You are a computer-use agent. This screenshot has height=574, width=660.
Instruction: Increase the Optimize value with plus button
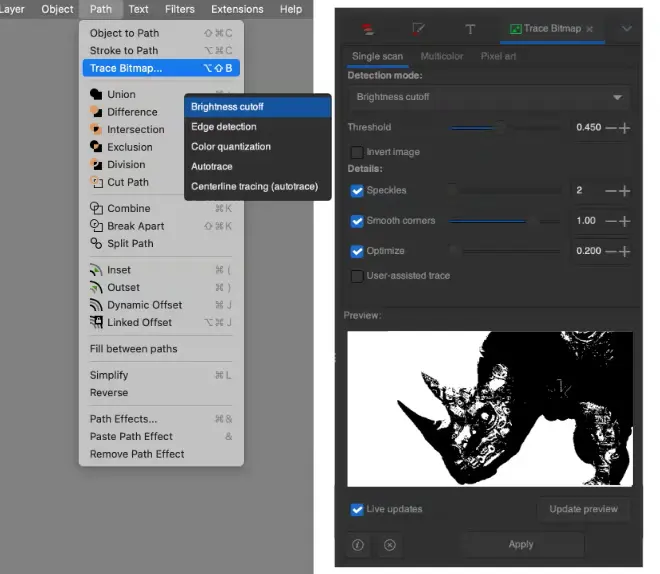tap(626, 251)
